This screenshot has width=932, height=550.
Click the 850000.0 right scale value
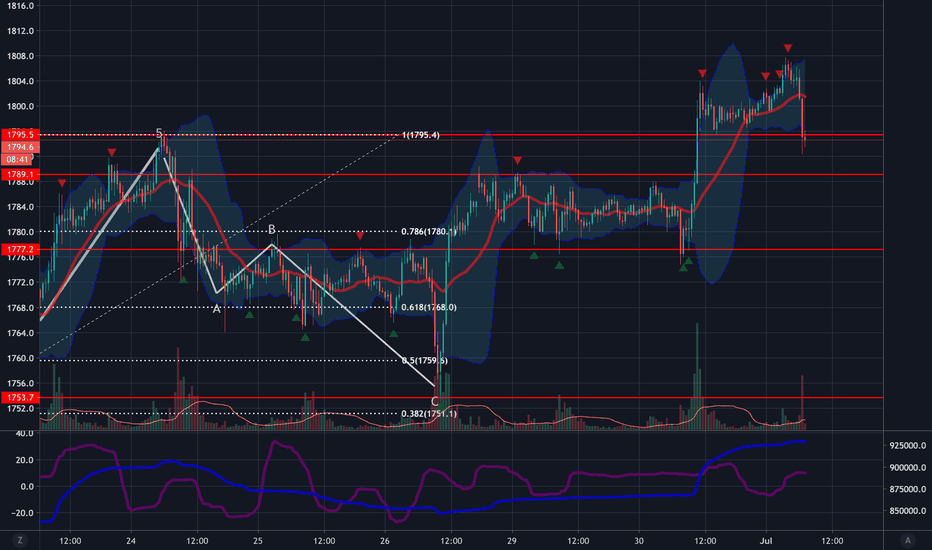907,511
